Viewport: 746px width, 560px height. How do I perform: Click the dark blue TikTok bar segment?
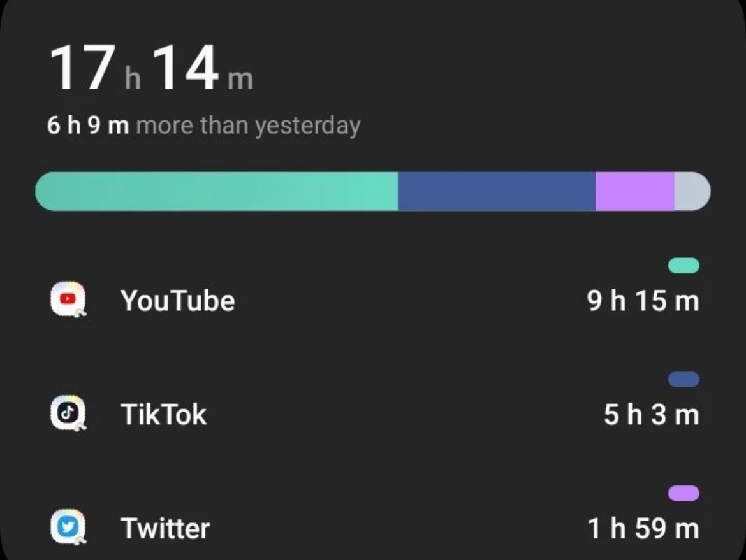pyautogui.click(x=497, y=191)
